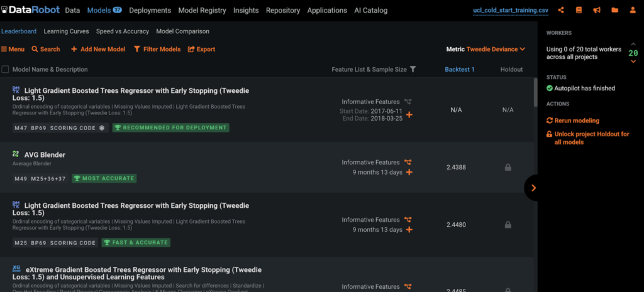Click the MOST ACCURATE badge
Image resolution: width=644 pixels, height=292 pixels.
coord(104,178)
